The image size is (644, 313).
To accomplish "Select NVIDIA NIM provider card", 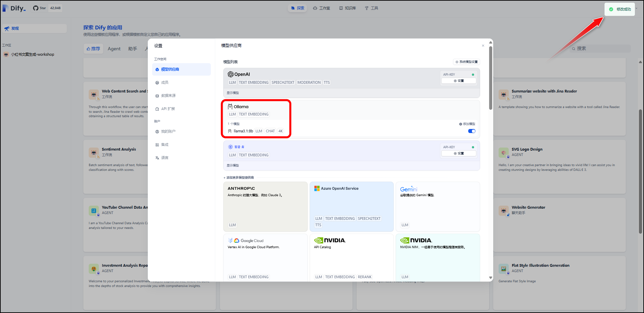I will (438, 257).
